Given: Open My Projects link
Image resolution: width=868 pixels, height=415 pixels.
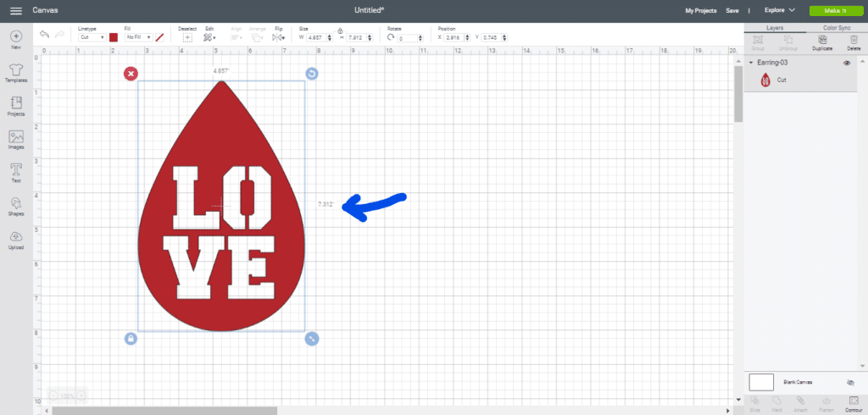Looking at the screenshot, I should pyautogui.click(x=700, y=10).
